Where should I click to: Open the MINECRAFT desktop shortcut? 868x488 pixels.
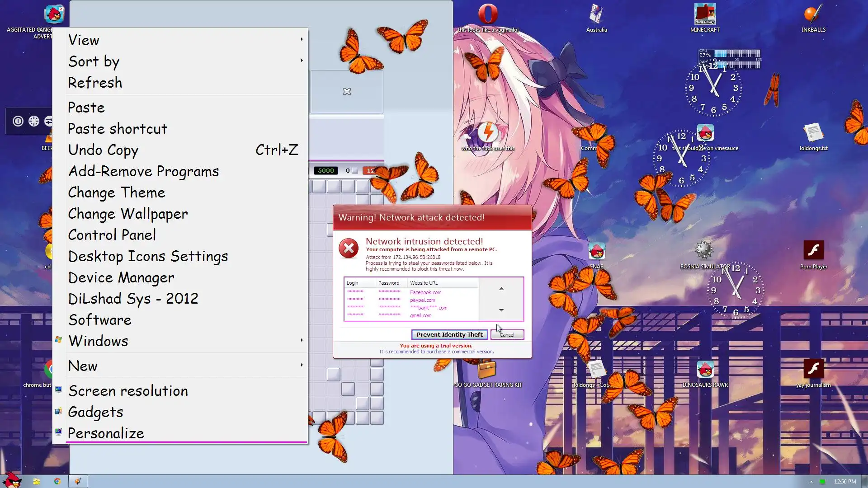pos(705,14)
